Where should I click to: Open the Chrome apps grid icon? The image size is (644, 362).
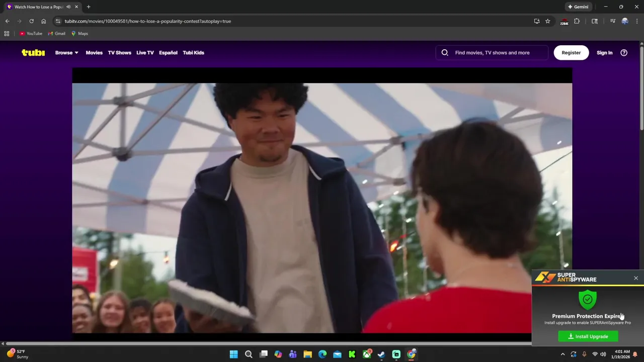coord(7,34)
